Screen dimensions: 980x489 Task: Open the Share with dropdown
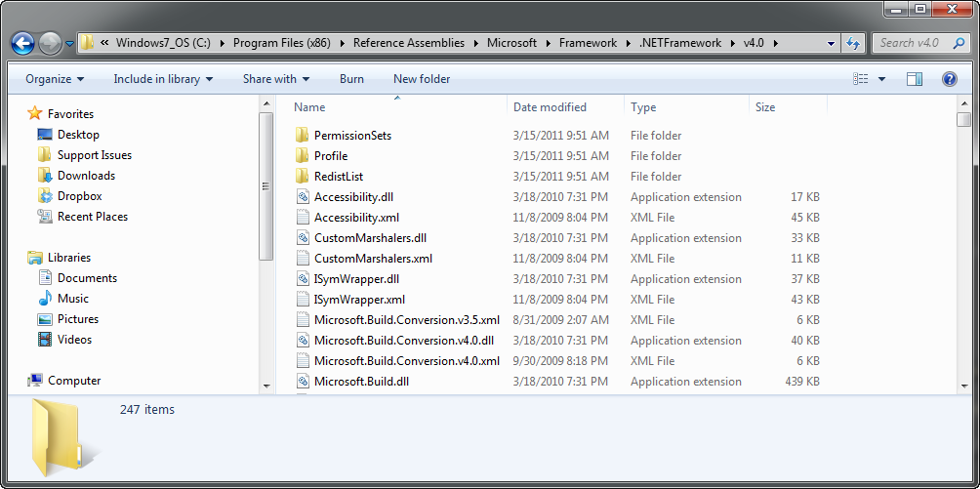coord(275,79)
